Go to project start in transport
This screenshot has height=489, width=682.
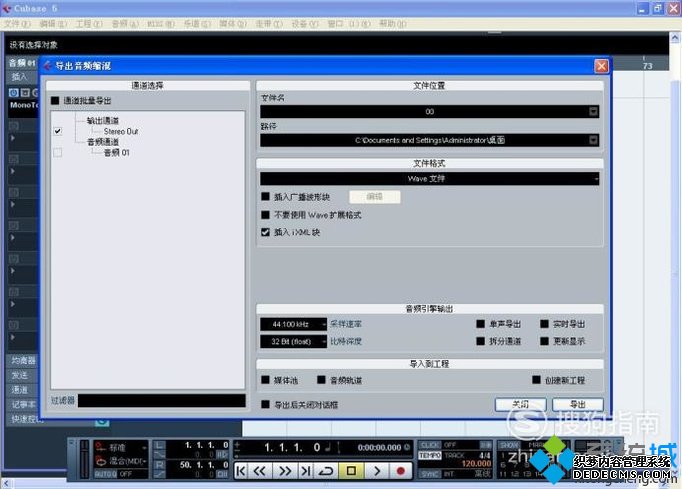pos(241,471)
